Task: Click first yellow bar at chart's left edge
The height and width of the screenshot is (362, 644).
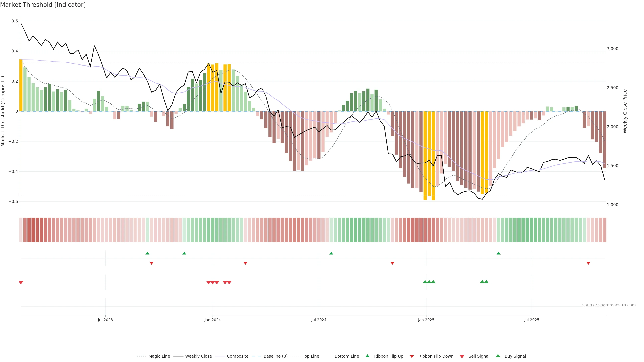Action: (x=21, y=85)
